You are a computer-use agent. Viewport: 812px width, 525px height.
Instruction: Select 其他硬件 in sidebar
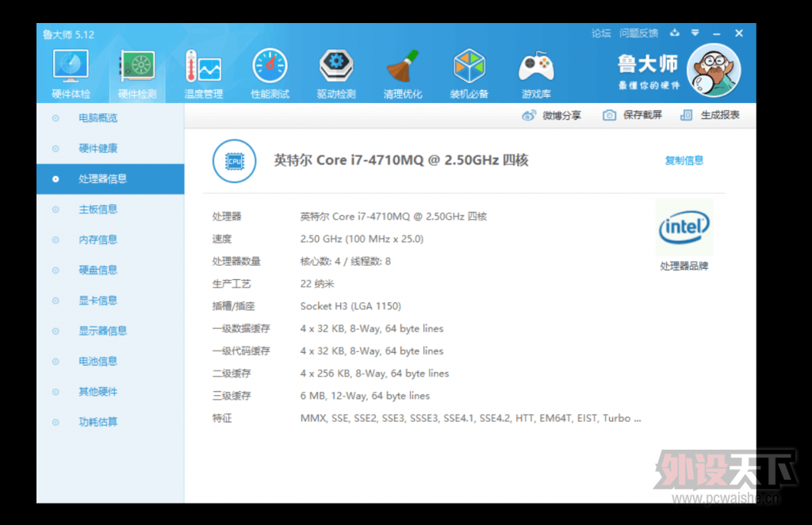point(110,392)
